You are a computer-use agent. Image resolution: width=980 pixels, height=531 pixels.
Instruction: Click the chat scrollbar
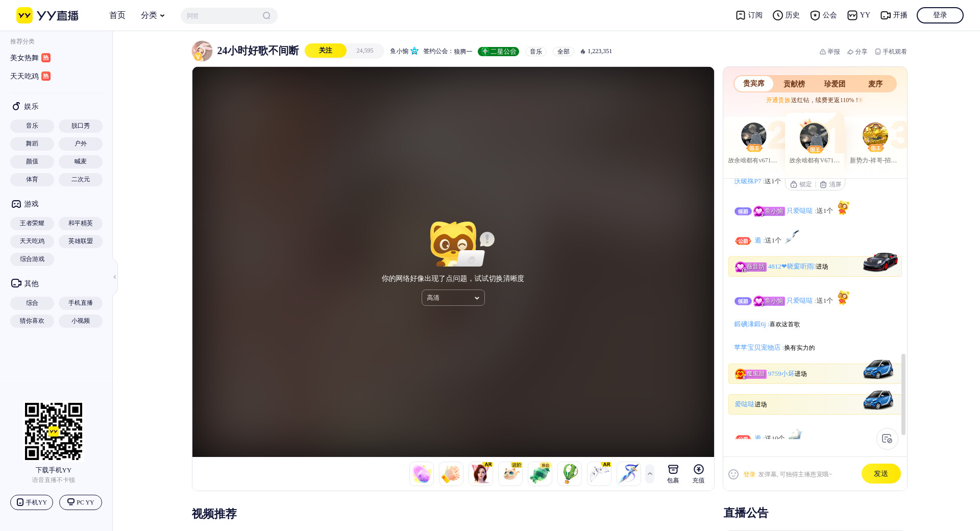pos(903,394)
